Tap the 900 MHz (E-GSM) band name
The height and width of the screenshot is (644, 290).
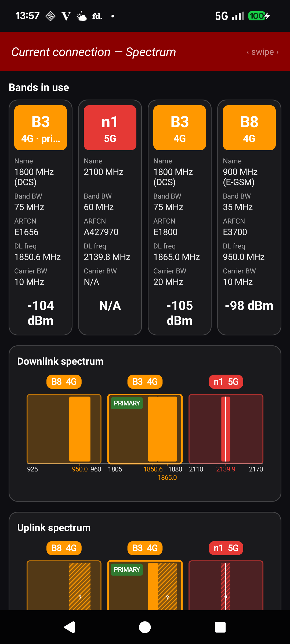pyautogui.click(x=240, y=177)
